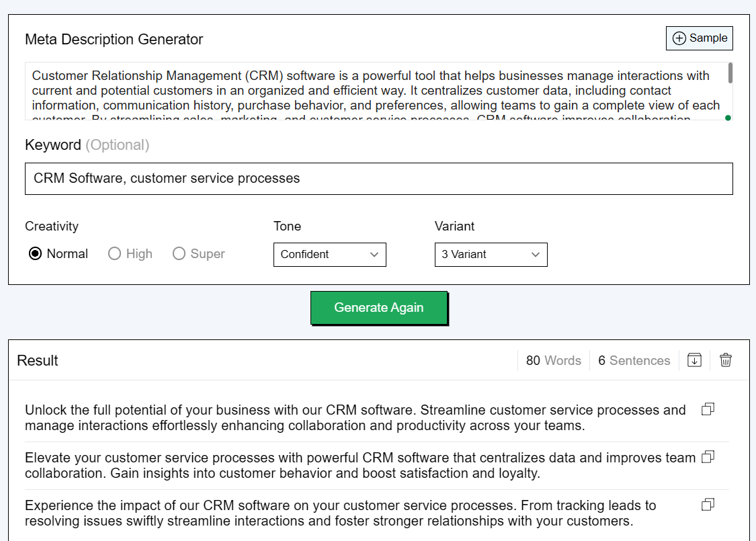Click into the Keyword input field

coord(378,179)
